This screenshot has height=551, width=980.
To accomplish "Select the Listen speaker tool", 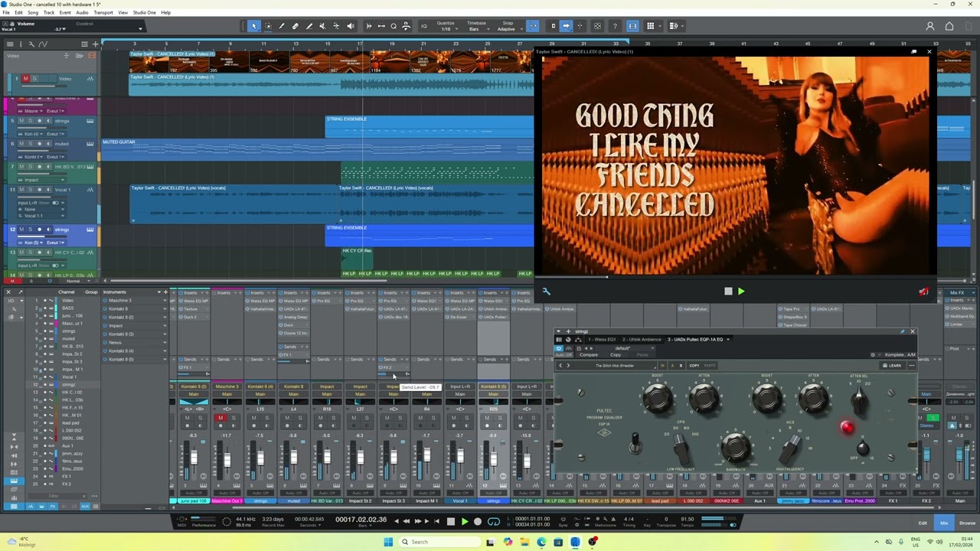I will click(351, 26).
